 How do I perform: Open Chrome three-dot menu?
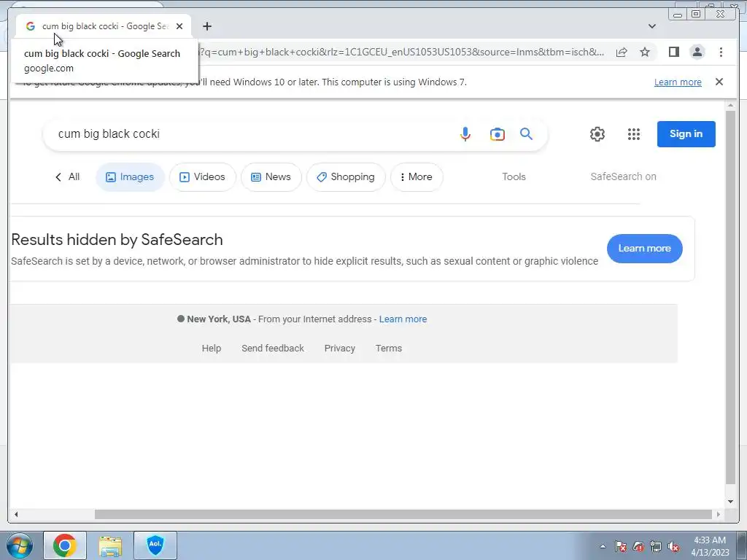pos(721,52)
